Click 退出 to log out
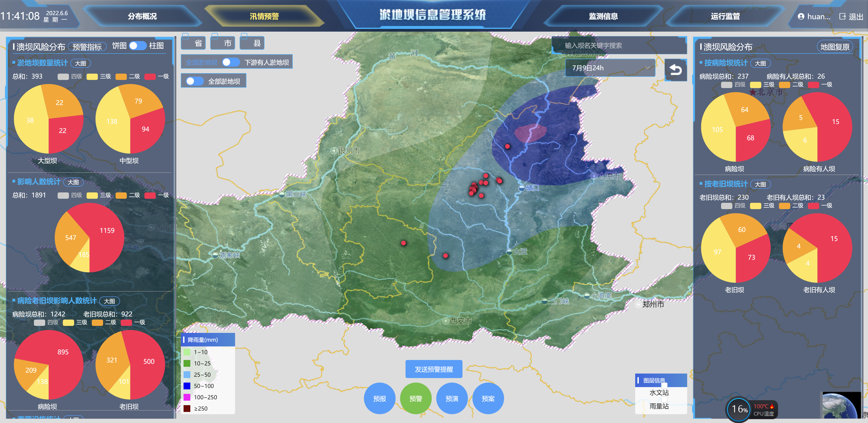 coord(856,16)
